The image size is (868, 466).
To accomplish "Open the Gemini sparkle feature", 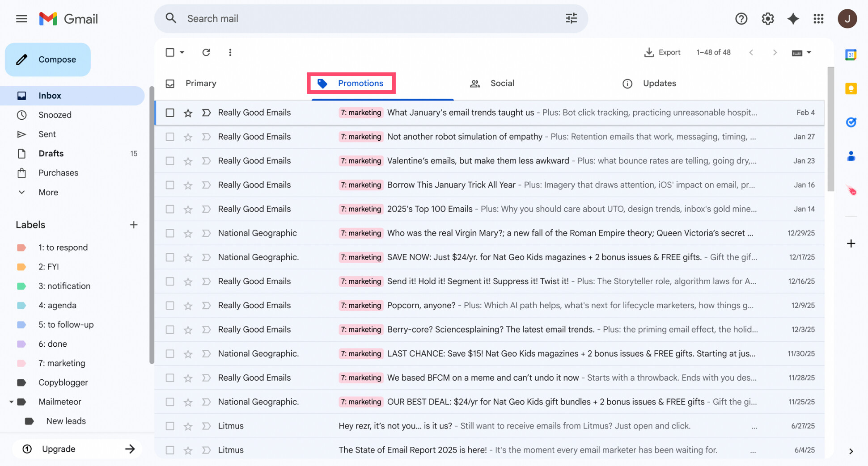I will [793, 18].
